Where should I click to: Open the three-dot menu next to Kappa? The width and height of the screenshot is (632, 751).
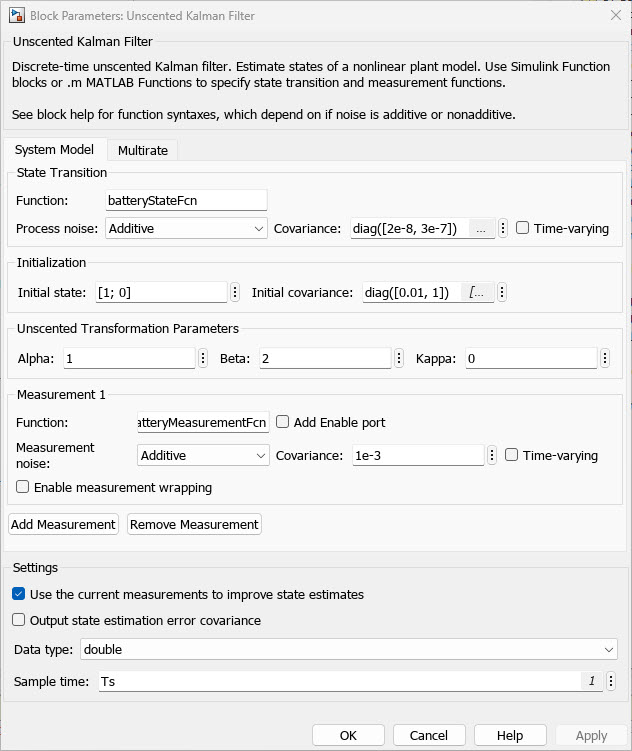pos(605,358)
